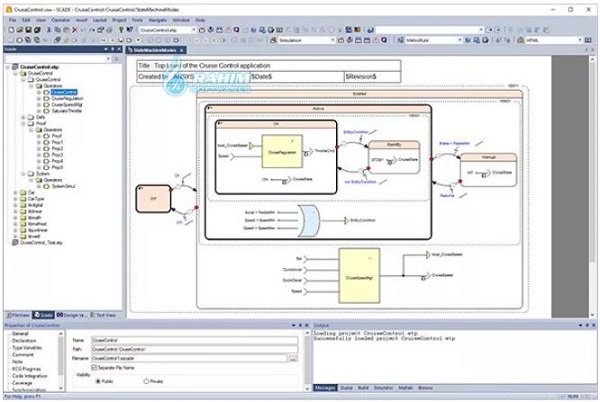Open the Simulator tab in the Output panel
600x402 pixels.
[x=383, y=388]
